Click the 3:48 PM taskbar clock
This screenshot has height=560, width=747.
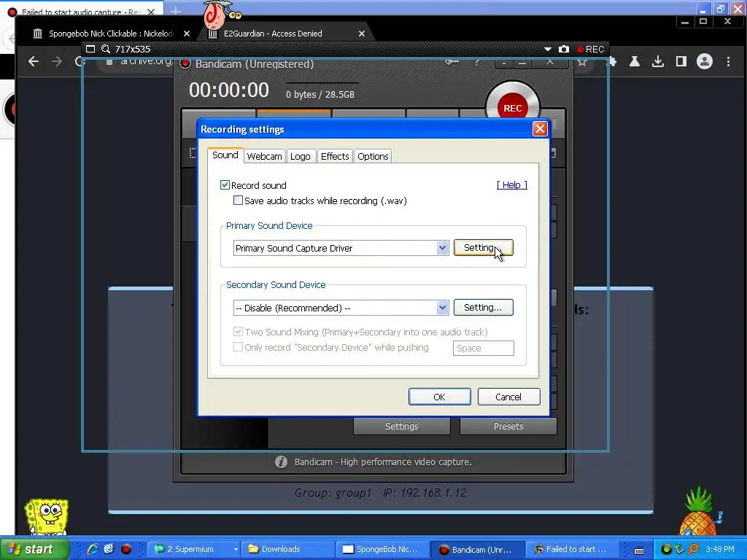[x=720, y=549]
